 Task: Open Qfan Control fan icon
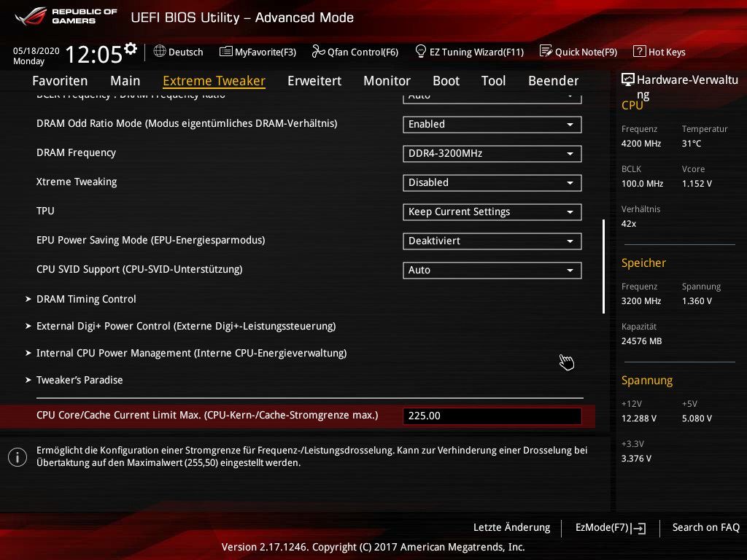[318, 51]
